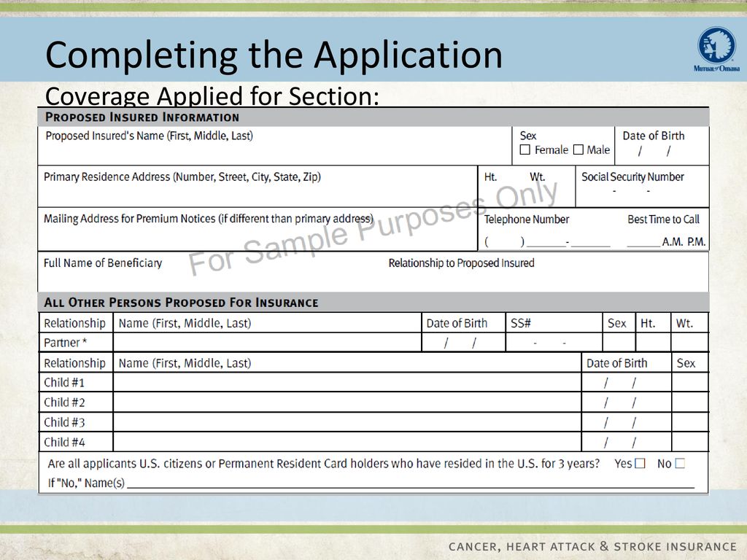Click the "Child #3" row label

pos(64,422)
